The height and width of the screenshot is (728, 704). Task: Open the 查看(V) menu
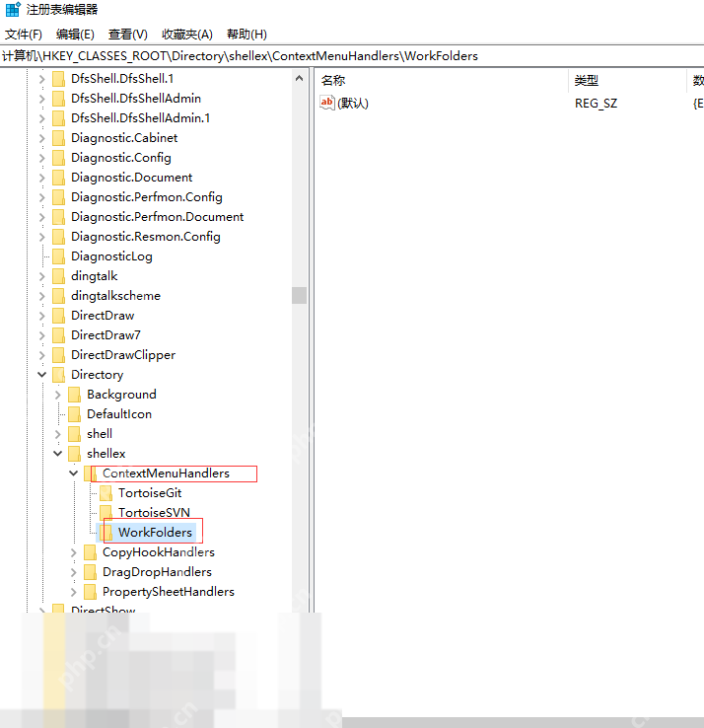click(x=127, y=35)
